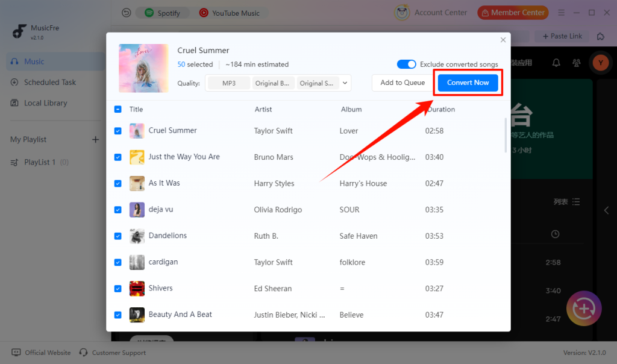The height and width of the screenshot is (364, 617).
Task: Click the As It Was album art
Action: coord(137,183)
